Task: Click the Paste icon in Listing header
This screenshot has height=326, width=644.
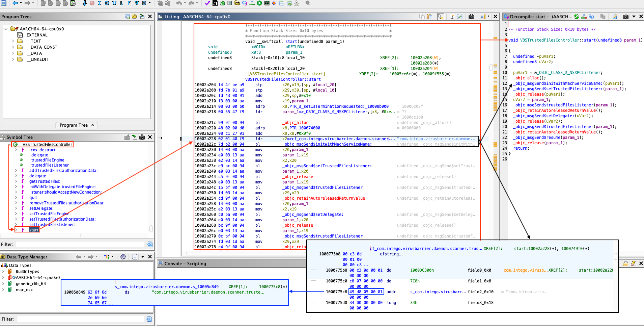Action: [x=429, y=17]
